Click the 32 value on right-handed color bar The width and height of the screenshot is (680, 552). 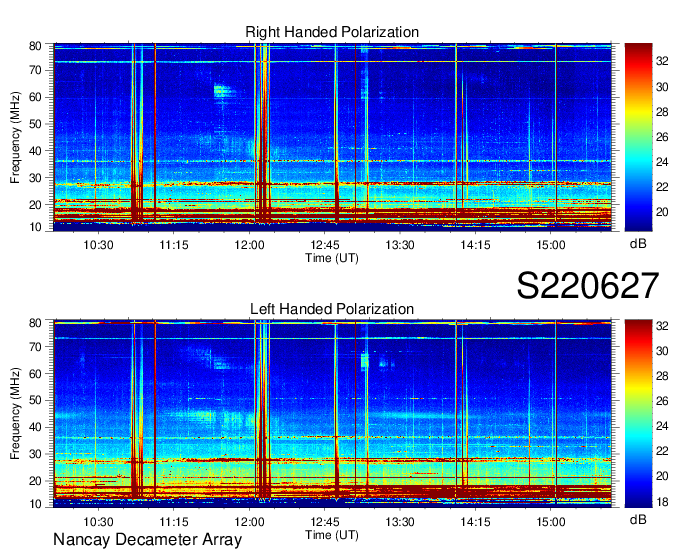(662, 62)
